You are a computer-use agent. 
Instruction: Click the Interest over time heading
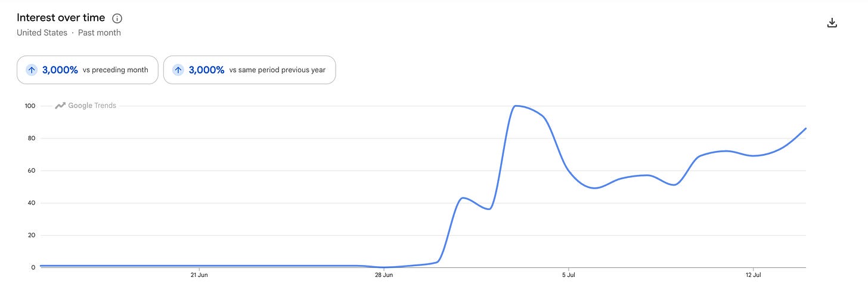click(61, 18)
